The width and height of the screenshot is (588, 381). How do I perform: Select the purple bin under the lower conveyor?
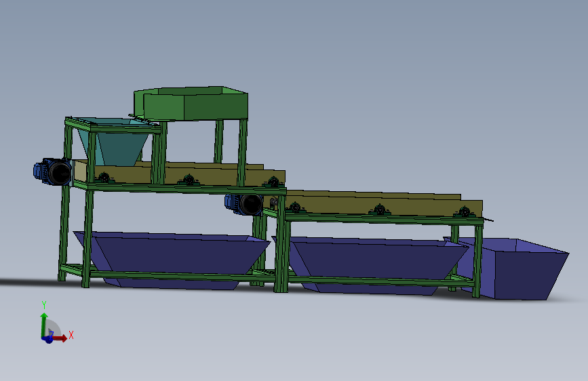[370, 265]
